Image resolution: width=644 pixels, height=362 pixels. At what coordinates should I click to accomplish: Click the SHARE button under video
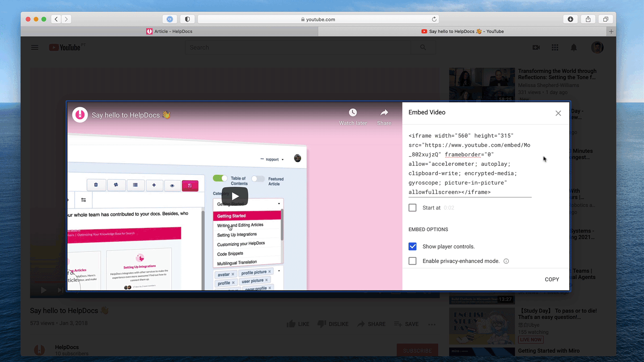[371, 324]
